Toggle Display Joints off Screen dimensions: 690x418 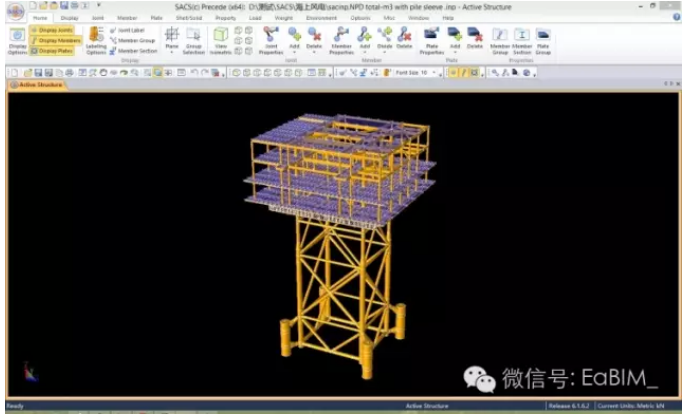coord(52,30)
